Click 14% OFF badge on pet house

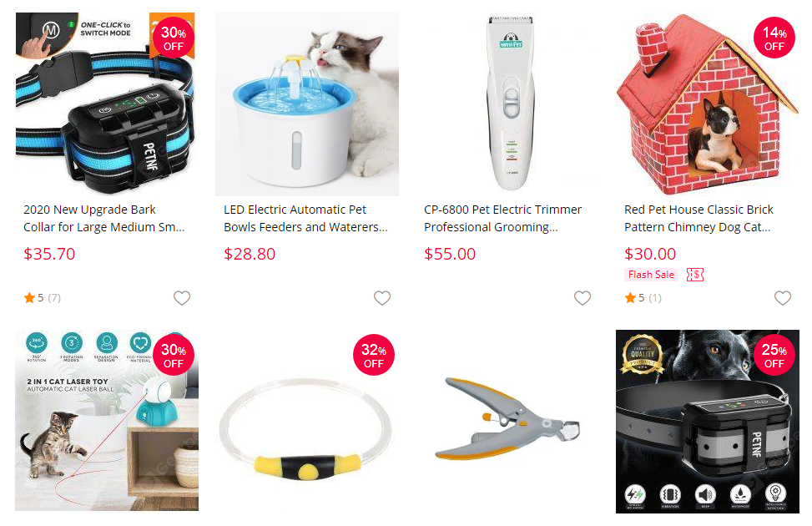[774, 38]
